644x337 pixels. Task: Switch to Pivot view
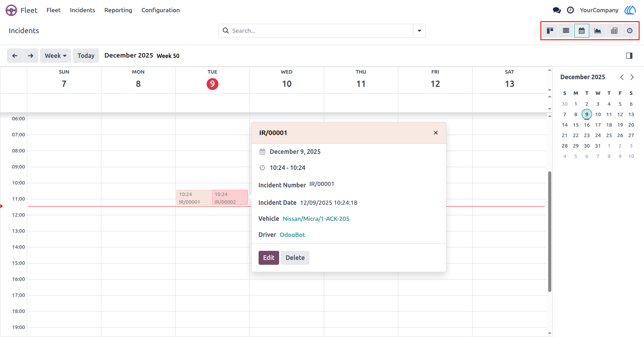click(614, 31)
